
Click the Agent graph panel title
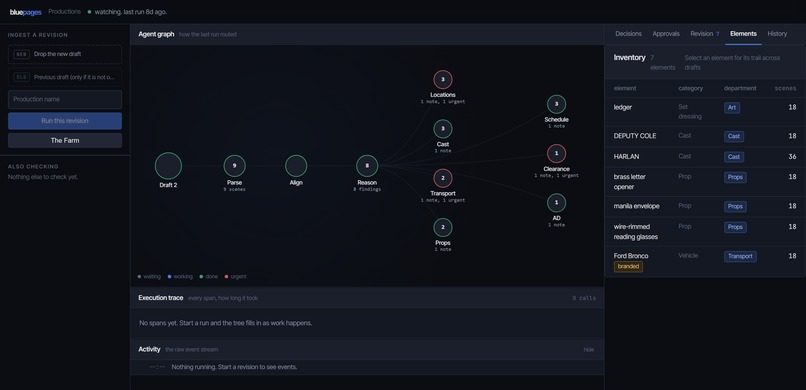click(x=155, y=34)
